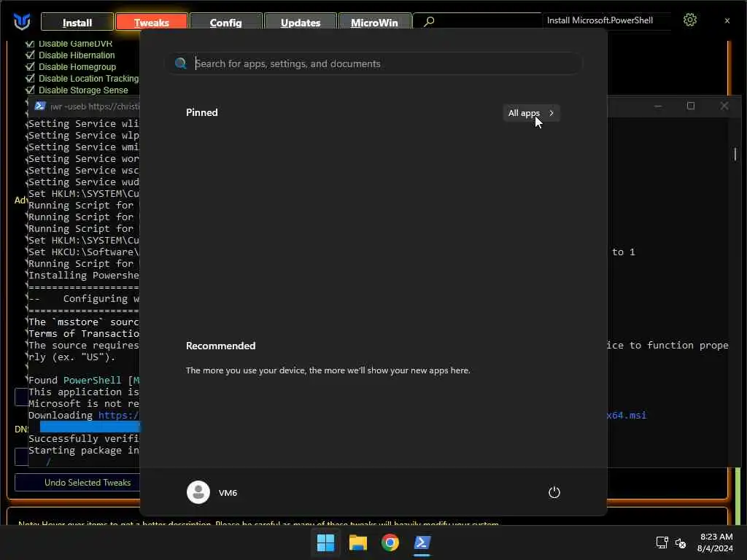Switch to PowerShell on the taskbar
747x560 pixels.
[x=422, y=542]
